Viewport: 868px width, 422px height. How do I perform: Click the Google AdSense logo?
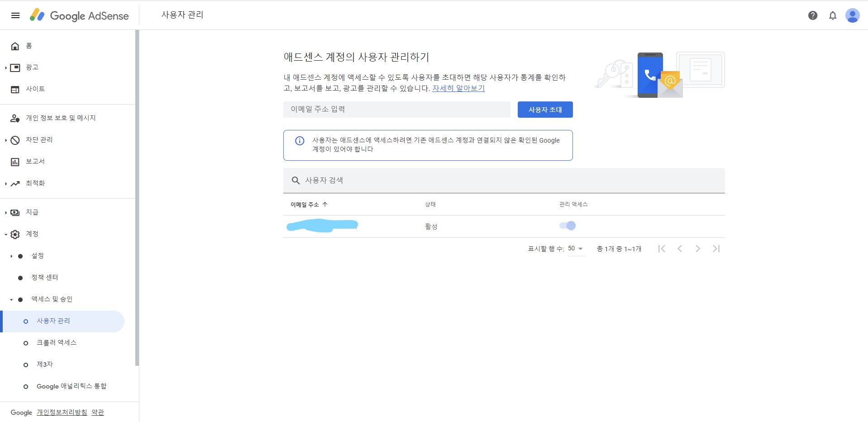(79, 15)
